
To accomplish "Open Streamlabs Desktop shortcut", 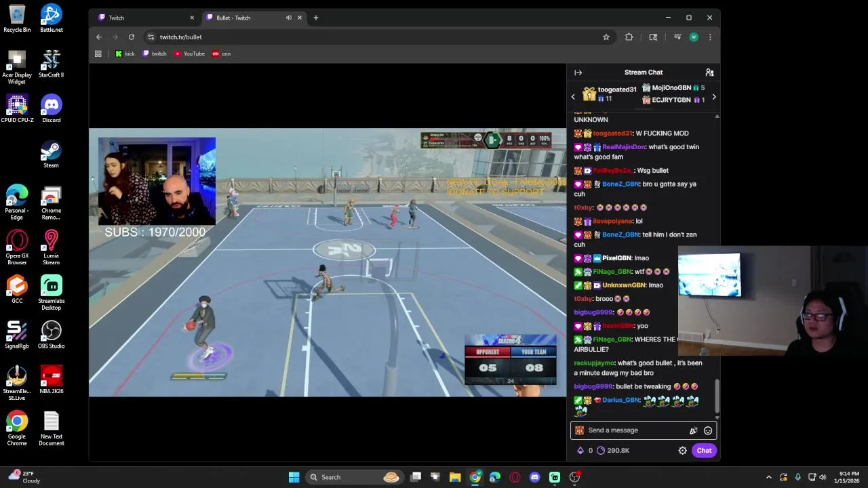I will tap(52, 293).
